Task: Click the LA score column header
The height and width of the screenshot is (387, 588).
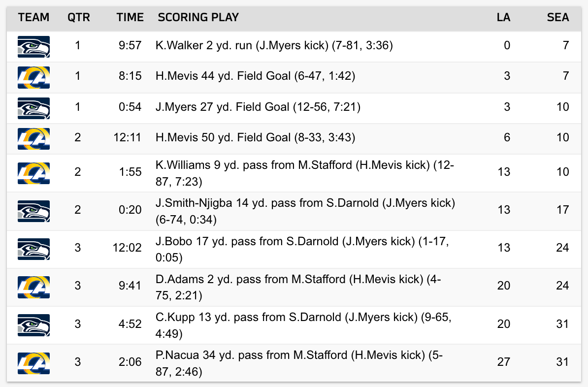Action: pyautogui.click(x=503, y=17)
